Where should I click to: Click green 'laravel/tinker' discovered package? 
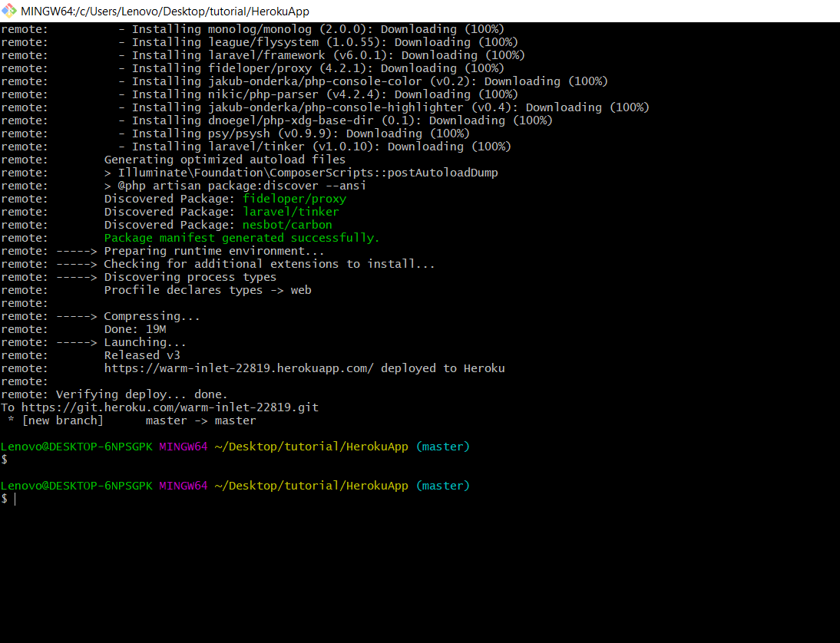point(290,212)
